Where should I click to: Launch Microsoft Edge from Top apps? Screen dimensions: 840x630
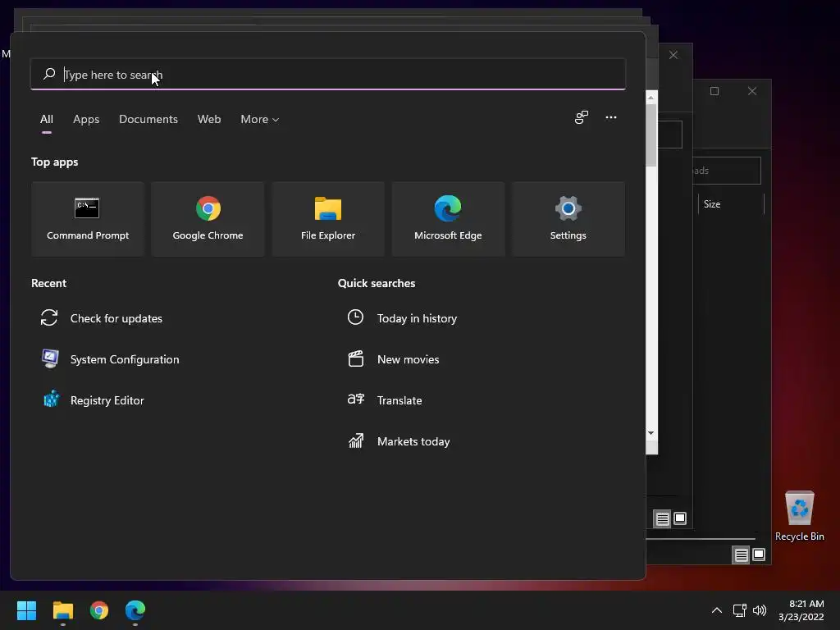(448, 219)
